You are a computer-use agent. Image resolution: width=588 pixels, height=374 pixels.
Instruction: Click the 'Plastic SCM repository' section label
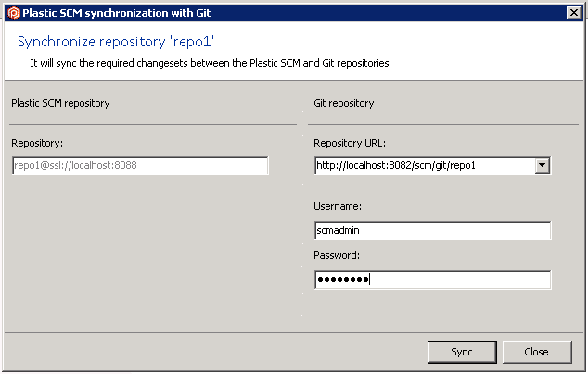tap(60, 103)
